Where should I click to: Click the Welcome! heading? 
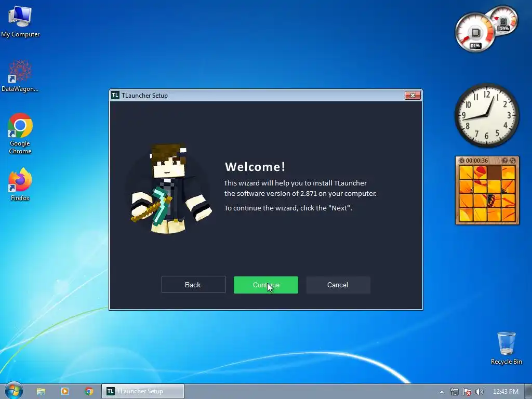click(x=255, y=167)
